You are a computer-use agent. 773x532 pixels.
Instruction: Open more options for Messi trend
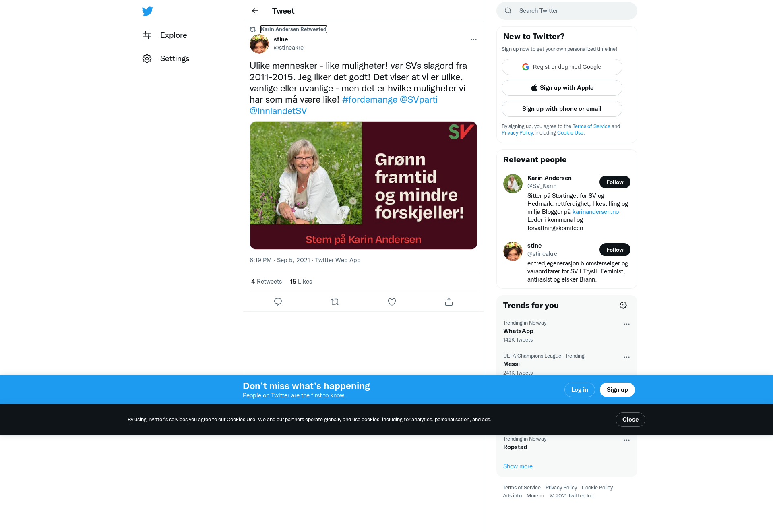coord(626,357)
